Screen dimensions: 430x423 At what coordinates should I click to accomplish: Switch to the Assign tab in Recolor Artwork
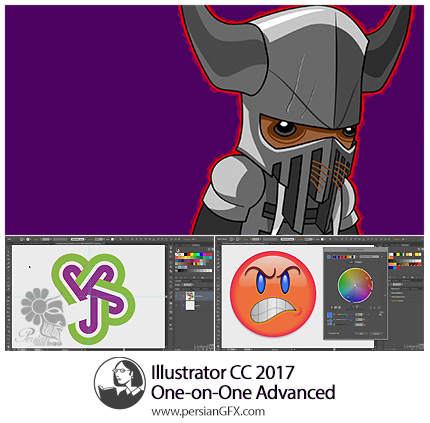pos(359,262)
